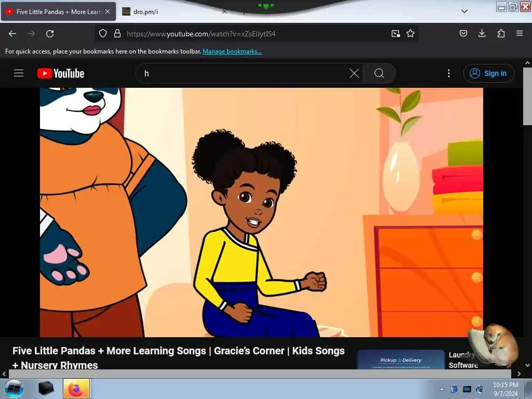Open the Firefox downloads panel
The height and width of the screenshot is (399, 532).
pos(482,33)
